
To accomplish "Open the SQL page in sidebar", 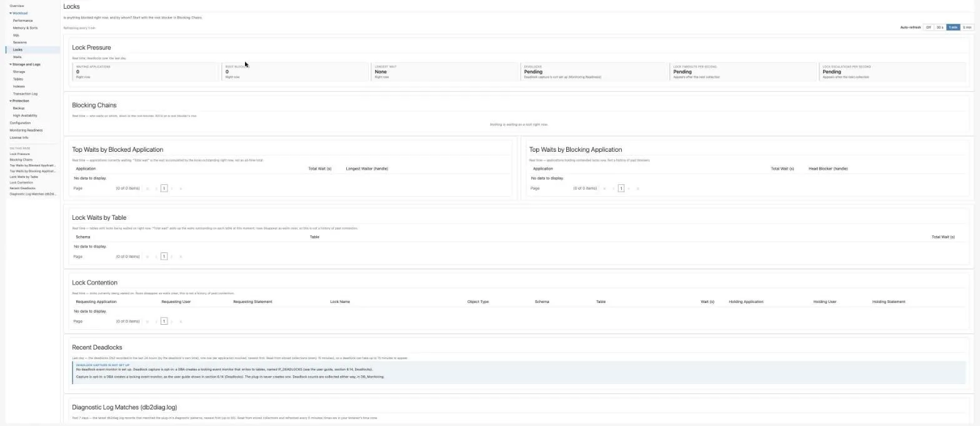I will pyautogui.click(x=16, y=35).
